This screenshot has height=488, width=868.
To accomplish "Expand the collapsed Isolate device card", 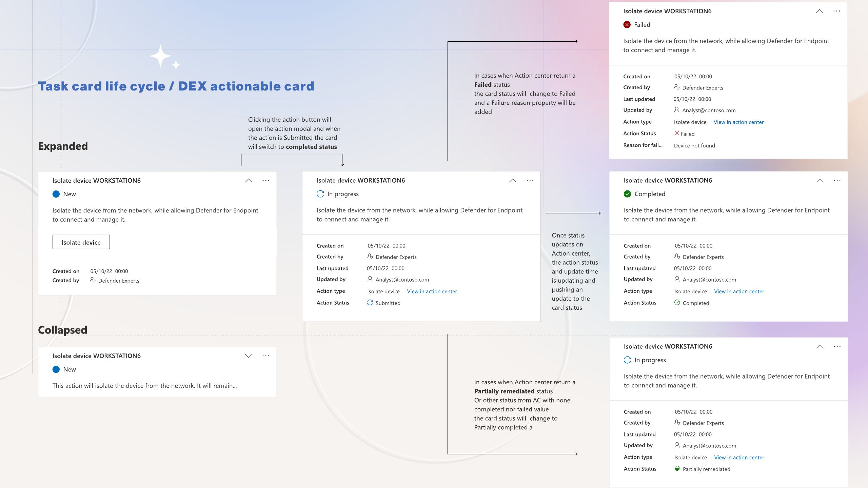I will tap(249, 356).
